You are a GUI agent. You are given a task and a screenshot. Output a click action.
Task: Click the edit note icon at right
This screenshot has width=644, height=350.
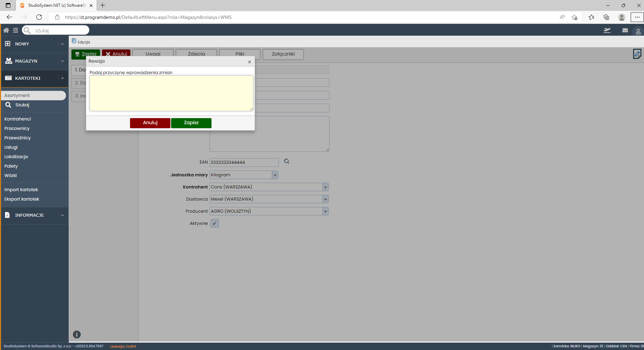coord(637,54)
